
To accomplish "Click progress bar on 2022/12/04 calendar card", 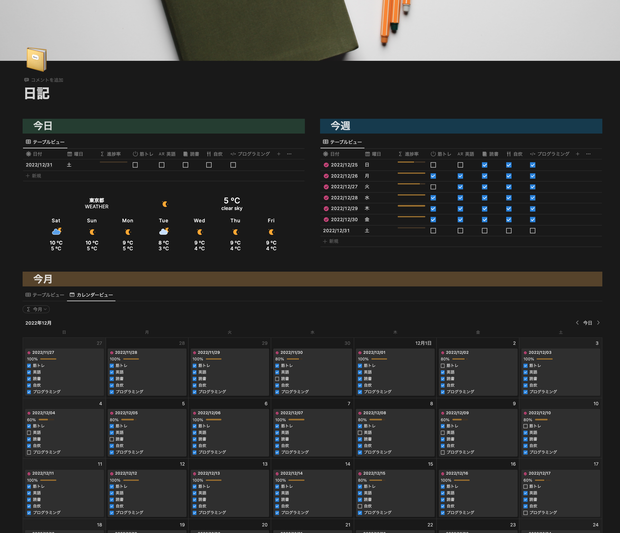I will (x=46, y=420).
